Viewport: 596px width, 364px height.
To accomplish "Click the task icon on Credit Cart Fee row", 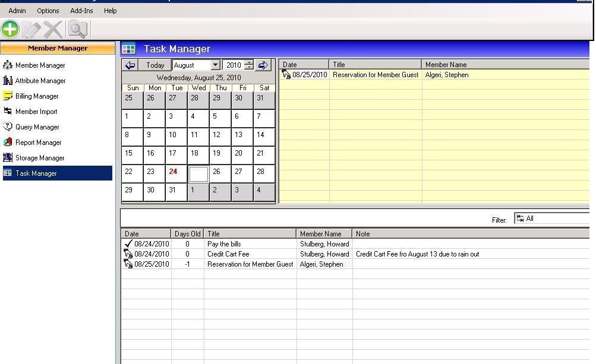I will 128,254.
